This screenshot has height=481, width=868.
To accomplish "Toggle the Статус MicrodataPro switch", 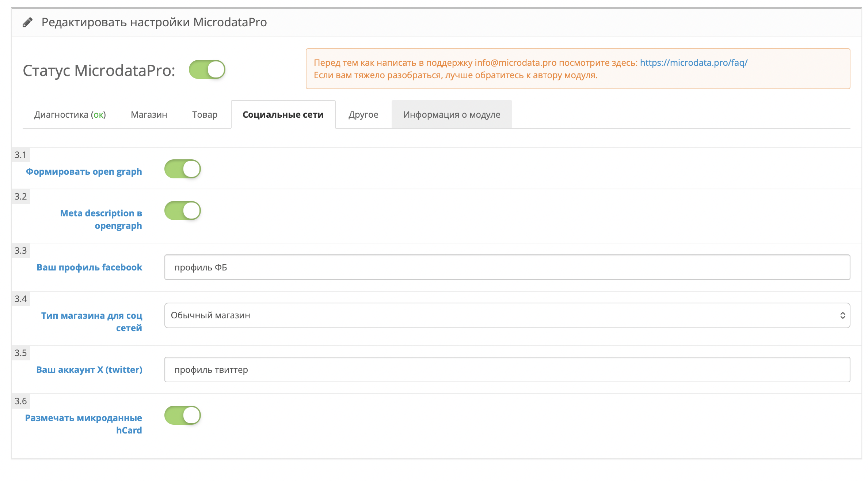I will pyautogui.click(x=207, y=69).
